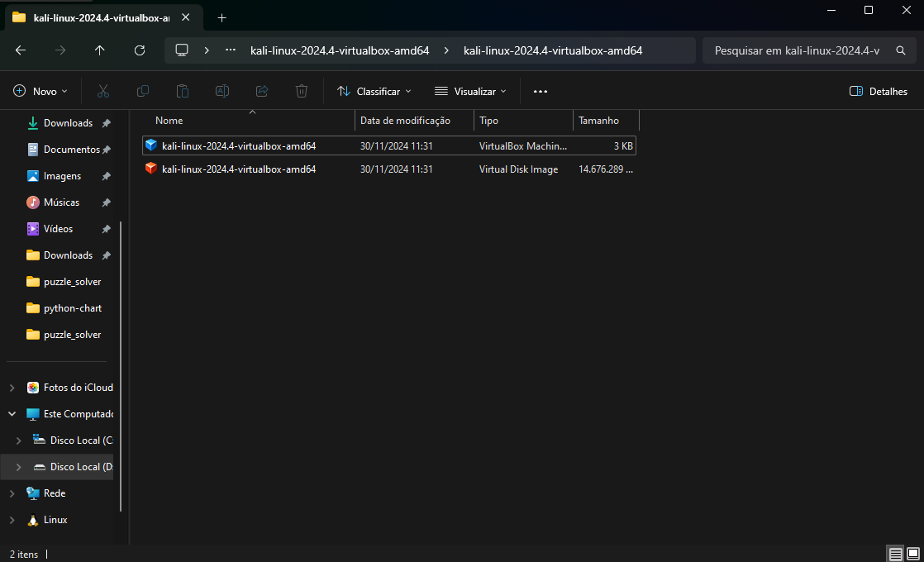Expand Disco Local (D:) node
The width and height of the screenshot is (924, 562).
click(19, 467)
